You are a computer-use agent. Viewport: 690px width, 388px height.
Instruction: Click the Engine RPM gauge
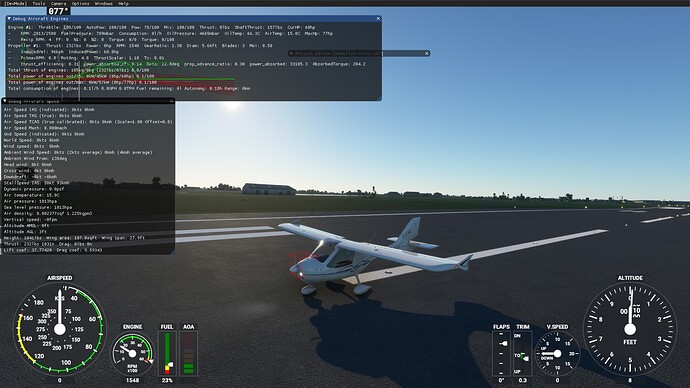pos(132,354)
